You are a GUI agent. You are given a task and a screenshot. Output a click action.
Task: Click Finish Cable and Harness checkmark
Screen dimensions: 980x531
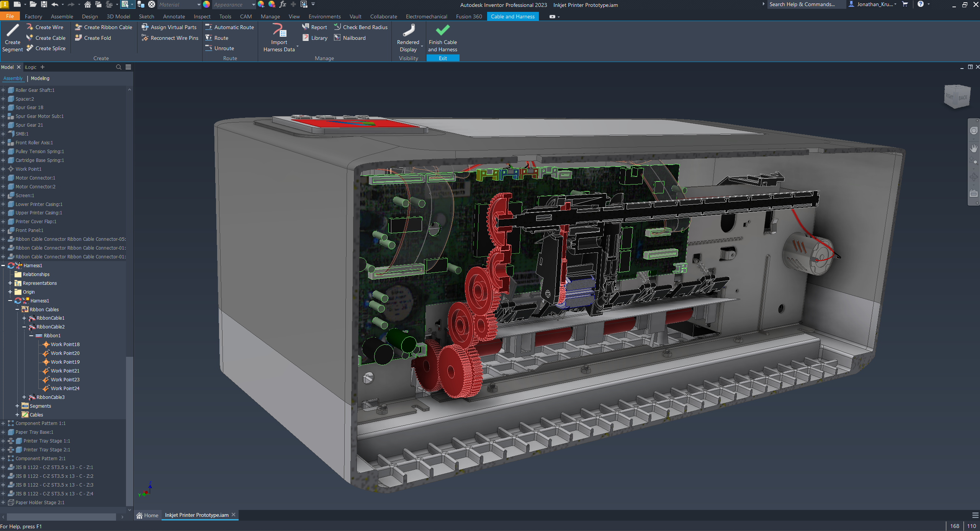[442, 30]
